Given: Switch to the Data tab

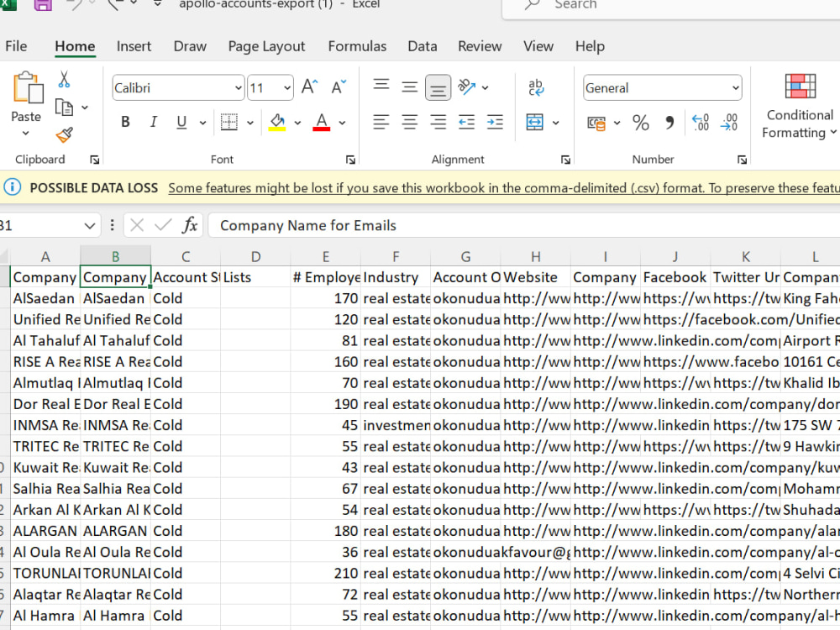Looking at the screenshot, I should [423, 46].
